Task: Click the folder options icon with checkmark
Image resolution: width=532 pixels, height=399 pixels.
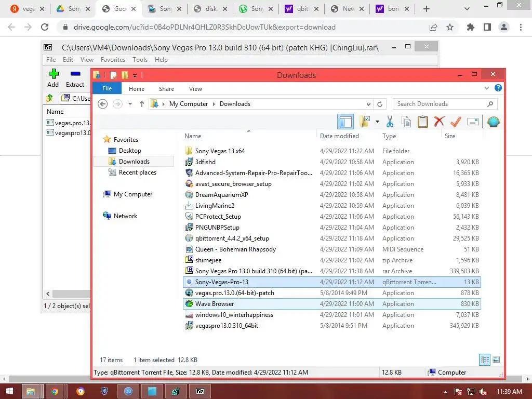Action: pyautogui.click(x=365, y=122)
